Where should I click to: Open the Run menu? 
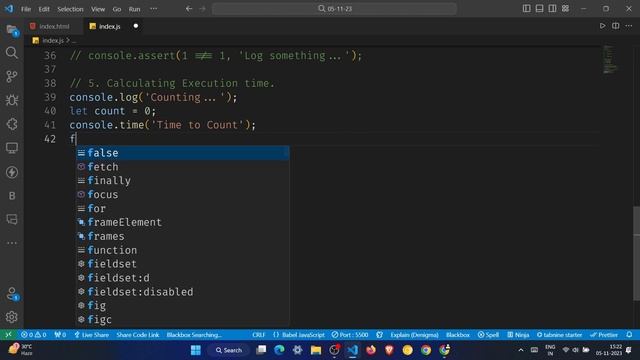coord(134,9)
